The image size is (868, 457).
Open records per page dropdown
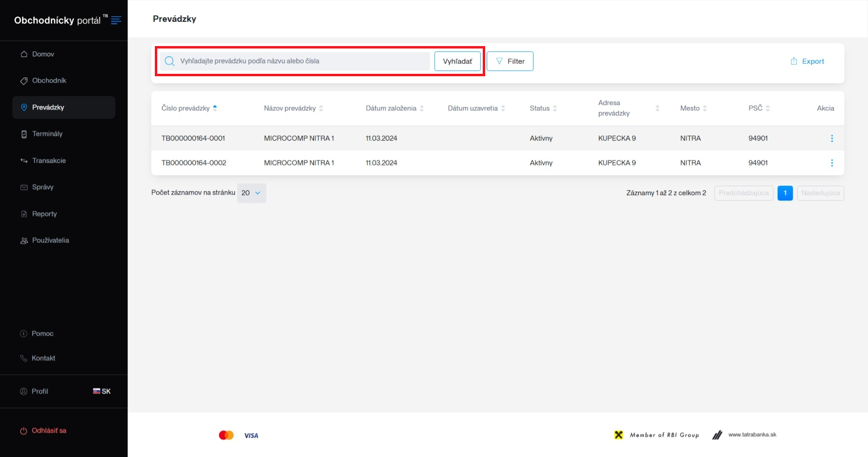[x=251, y=193]
